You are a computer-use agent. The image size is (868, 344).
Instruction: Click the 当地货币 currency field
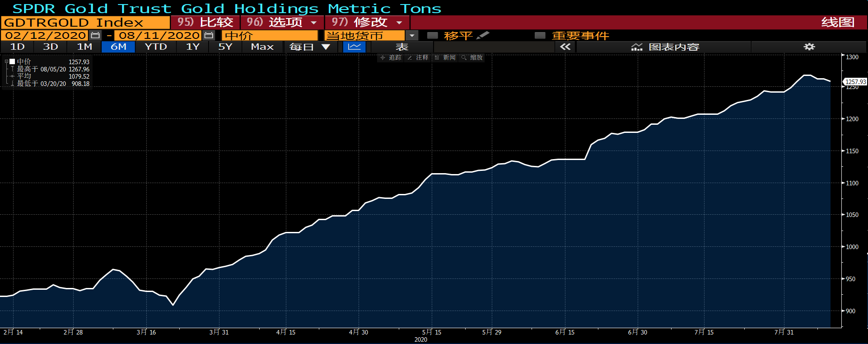click(x=364, y=35)
